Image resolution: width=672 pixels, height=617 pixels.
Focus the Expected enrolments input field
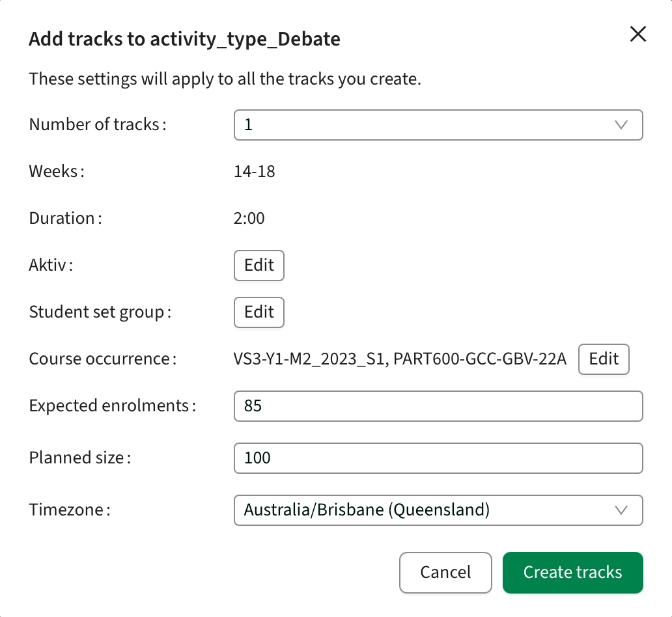click(438, 406)
